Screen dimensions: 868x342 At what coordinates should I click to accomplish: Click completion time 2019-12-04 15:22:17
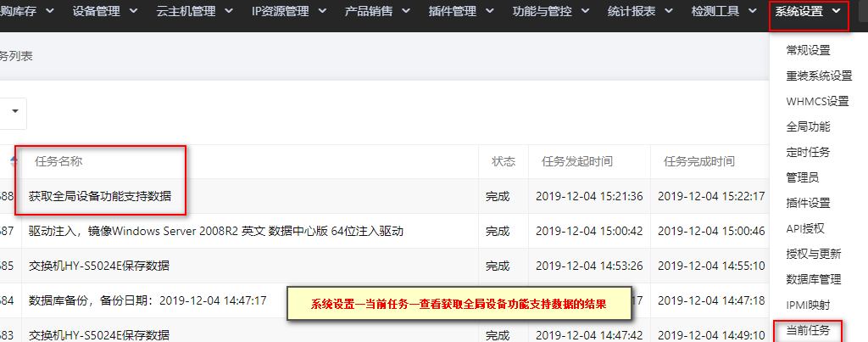tap(711, 196)
